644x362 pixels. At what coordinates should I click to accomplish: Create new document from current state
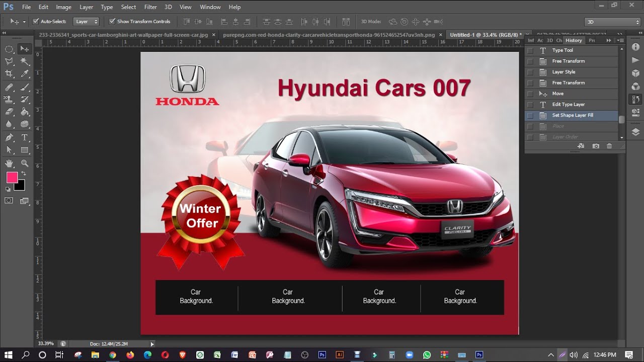581,146
